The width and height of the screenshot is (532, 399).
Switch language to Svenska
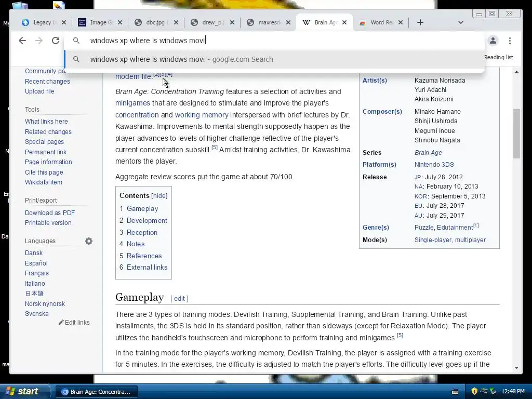coord(37,314)
